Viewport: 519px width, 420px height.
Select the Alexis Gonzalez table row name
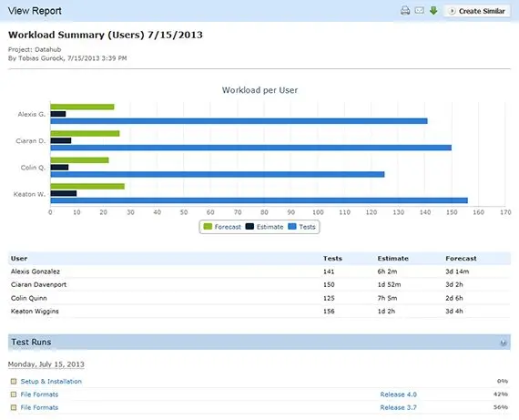pos(36,271)
